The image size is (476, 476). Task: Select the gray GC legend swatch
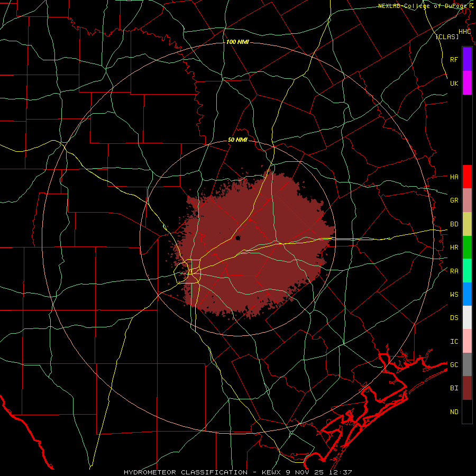click(x=467, y=364)
